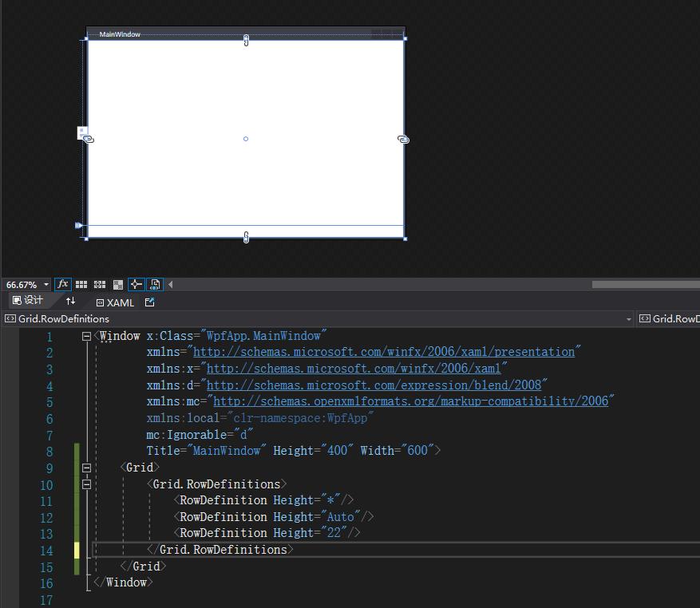Open the markup-compatibility/2006 link
This screenshot has width=700, height=608.
click(x=411, y=401)
